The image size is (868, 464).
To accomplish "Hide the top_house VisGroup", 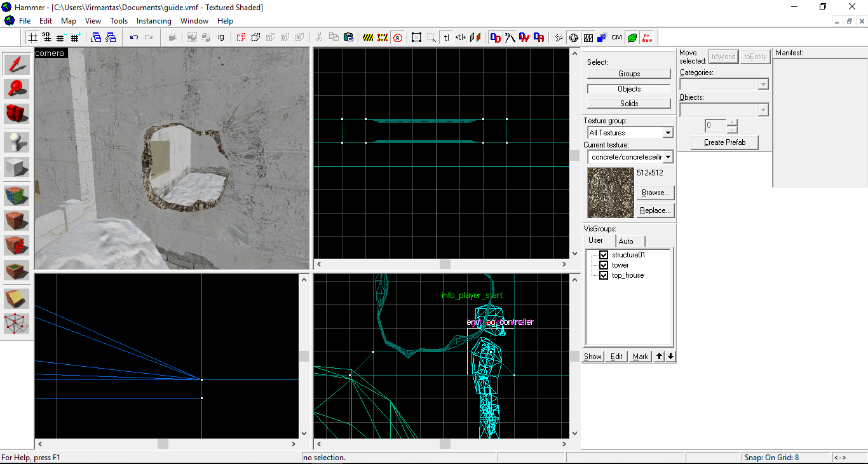I will (x=604, y=275).
